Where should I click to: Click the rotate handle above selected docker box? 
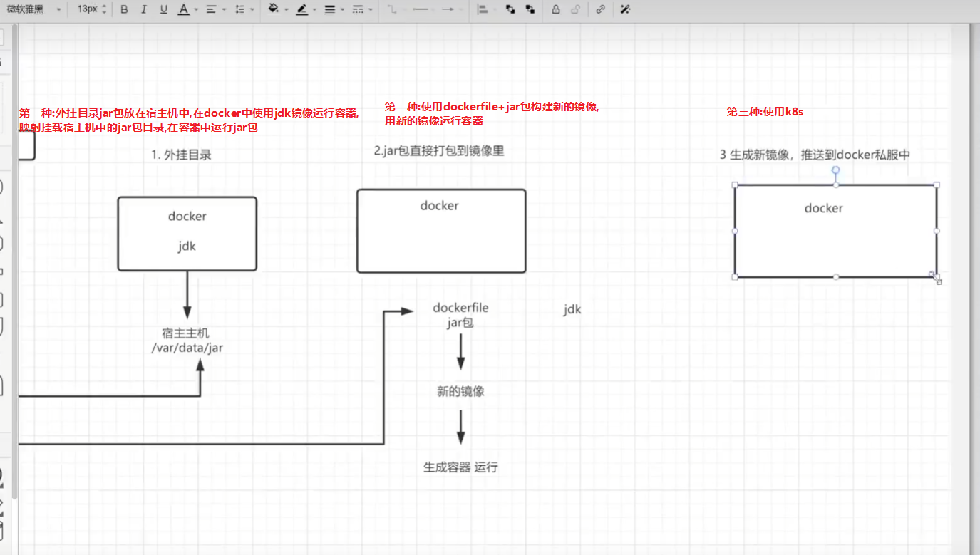coord(836,170)
